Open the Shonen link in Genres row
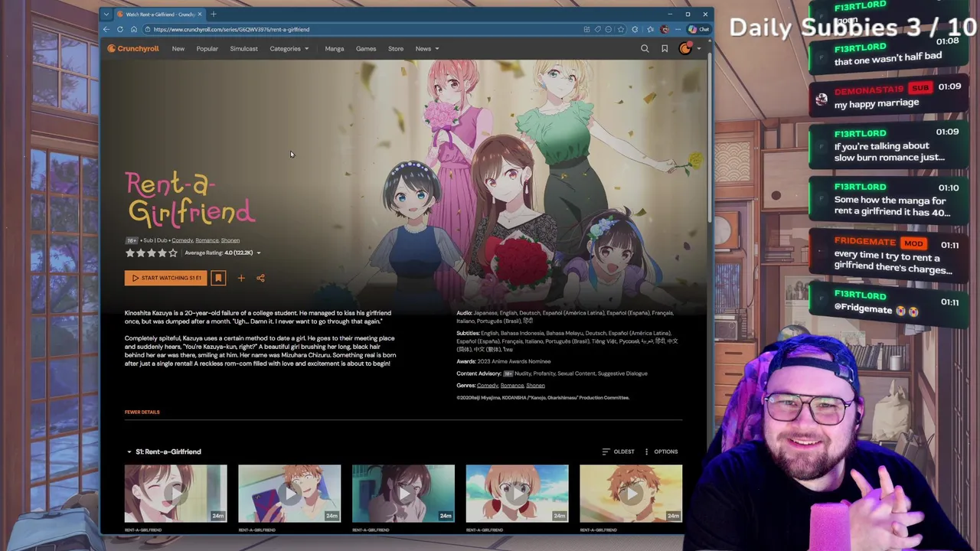The width and height of the screenshot is (980, 551). click(535, 386)
